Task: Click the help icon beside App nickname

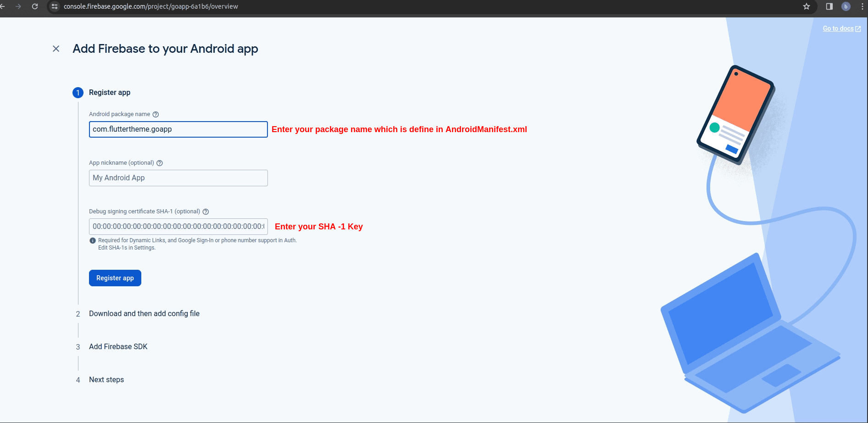Action: point(160,163)
